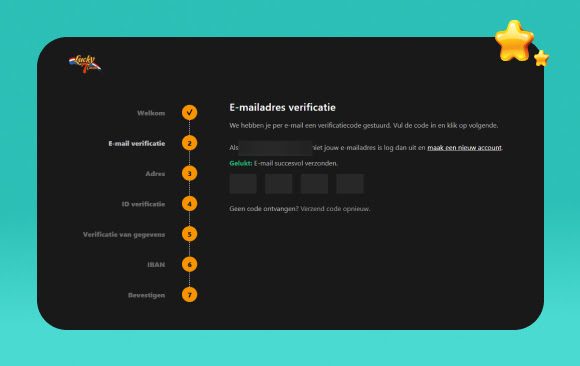Viewport: 580px width, 366px height.
Task: Click 'Verzend code opnieuw' to resend code
Action: 335,209
